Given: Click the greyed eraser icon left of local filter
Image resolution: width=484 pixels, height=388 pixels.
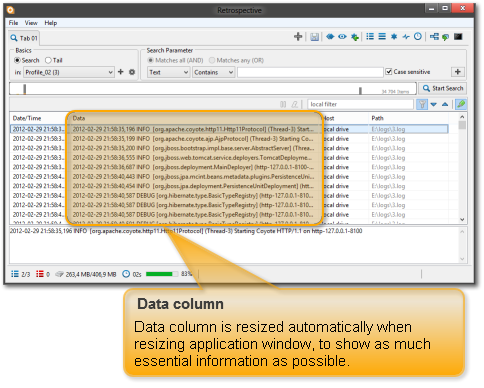Looking at the screenshot, I should [x=295, y=104].
